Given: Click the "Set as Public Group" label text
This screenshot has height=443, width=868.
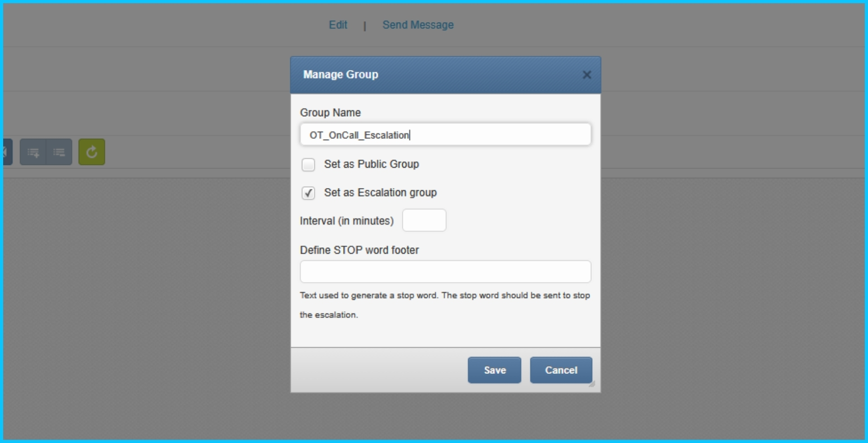Looking at the screenshot, I should coord(371,164).
